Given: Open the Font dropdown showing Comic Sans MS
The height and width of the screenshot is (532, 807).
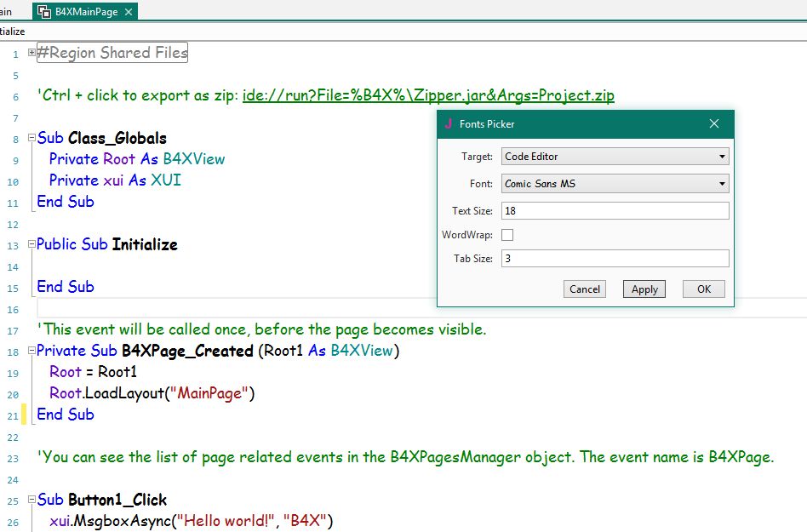Looking at the screenshot, I should 723,183.
